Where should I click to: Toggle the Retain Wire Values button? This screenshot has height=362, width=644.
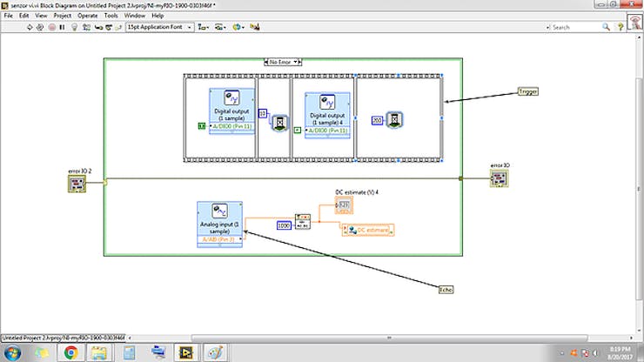pos(86,27)
